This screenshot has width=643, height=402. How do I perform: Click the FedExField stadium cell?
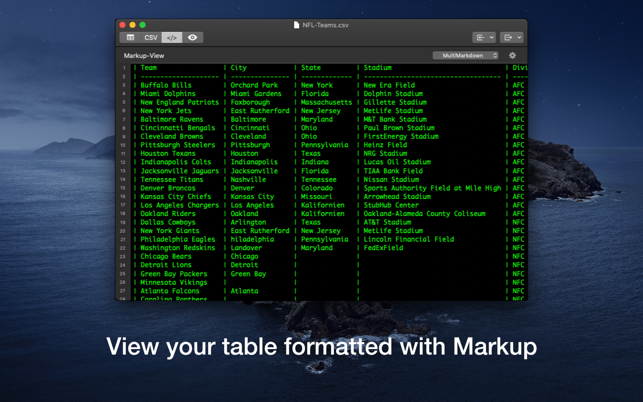(x=383, y=248)
